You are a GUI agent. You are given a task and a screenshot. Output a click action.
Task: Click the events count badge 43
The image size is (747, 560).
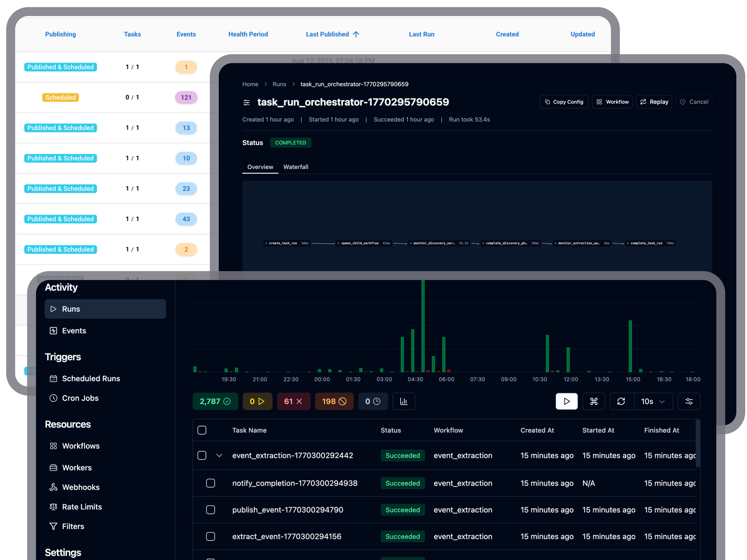186,219
